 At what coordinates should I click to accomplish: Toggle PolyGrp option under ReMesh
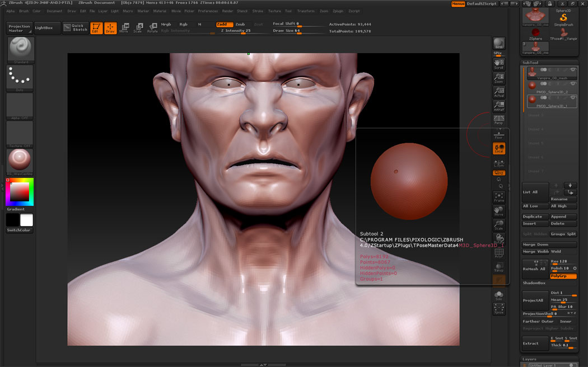pos(563,276)
